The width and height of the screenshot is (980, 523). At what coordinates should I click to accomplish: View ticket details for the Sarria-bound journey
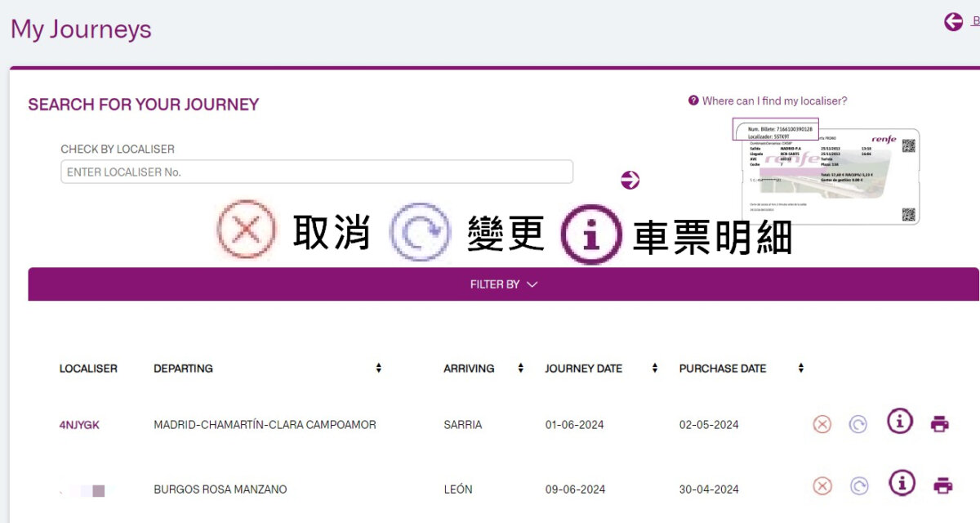point(899,422)
